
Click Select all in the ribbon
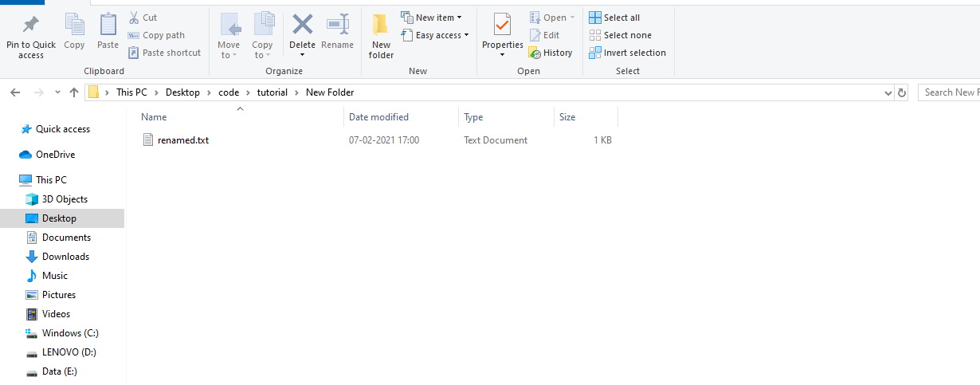(x=614, y=18)
